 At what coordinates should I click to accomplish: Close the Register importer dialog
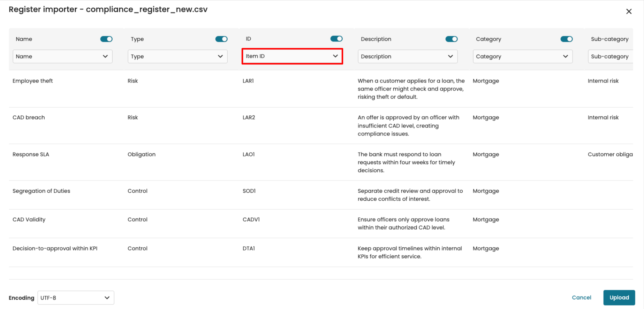(629, 11)
